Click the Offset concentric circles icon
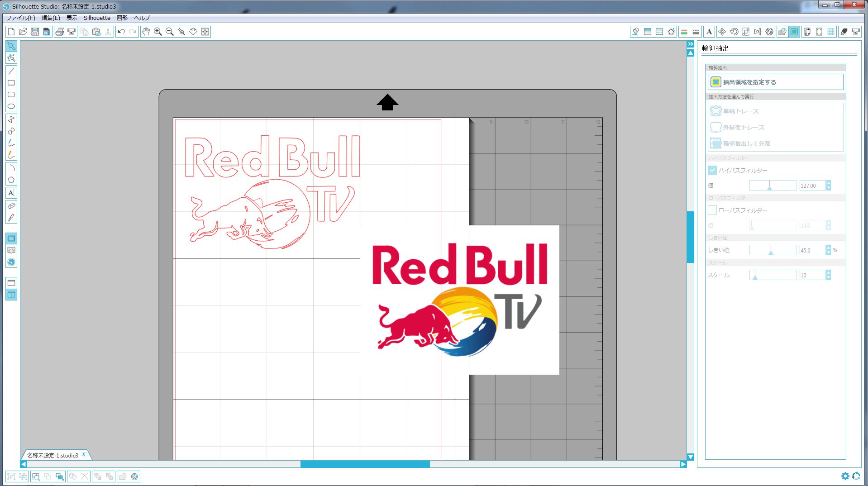The height and width of the screenshot is (486, 868). tap(134, 476)
